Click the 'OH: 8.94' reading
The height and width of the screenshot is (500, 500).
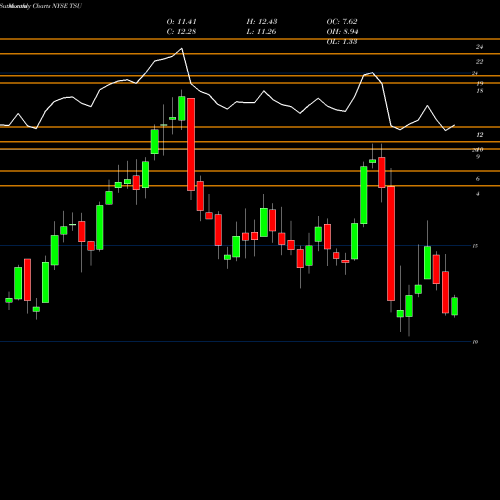(342, 32)
